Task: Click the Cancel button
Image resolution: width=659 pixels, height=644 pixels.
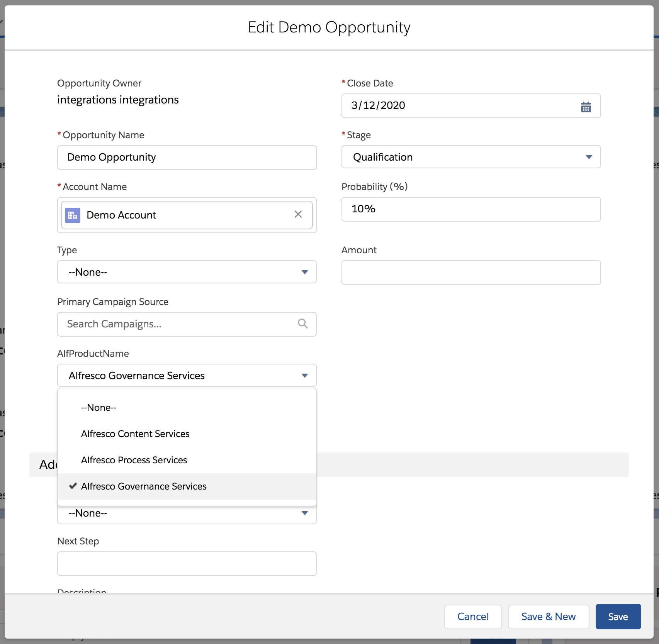Action: click(473, 617)
